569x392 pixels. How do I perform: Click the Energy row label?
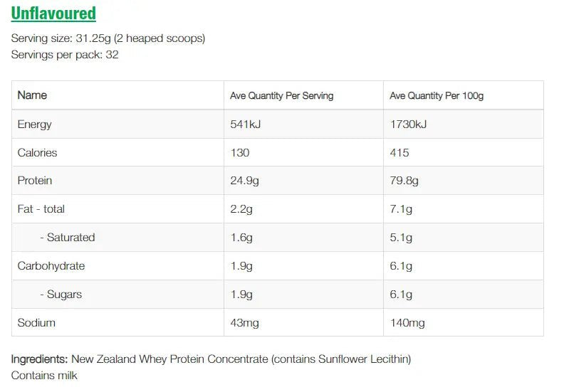[34, 125]
